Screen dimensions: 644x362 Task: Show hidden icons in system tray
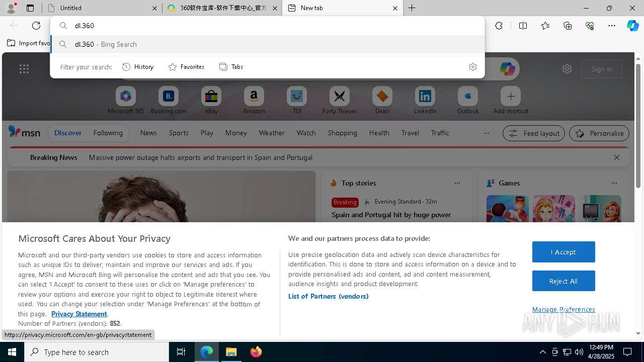click(542, 352)
